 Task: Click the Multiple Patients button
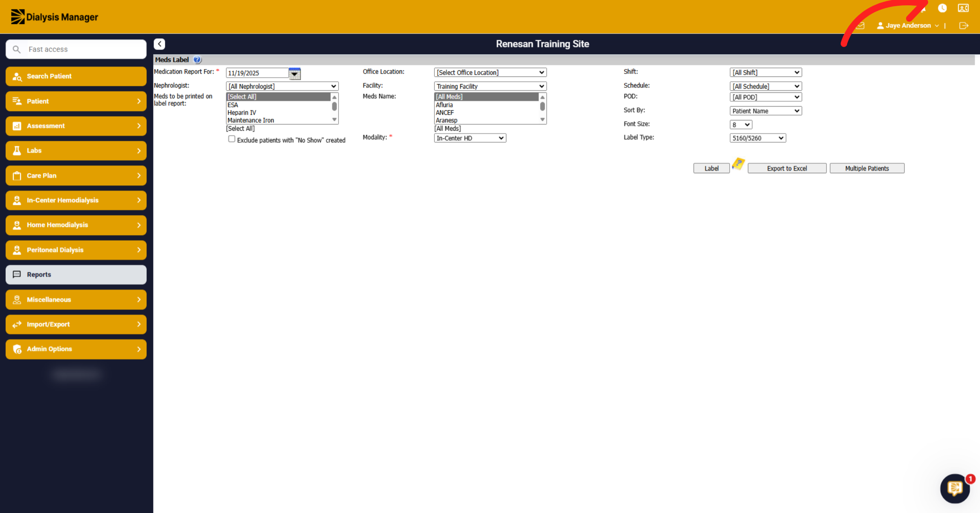(867, 168)
